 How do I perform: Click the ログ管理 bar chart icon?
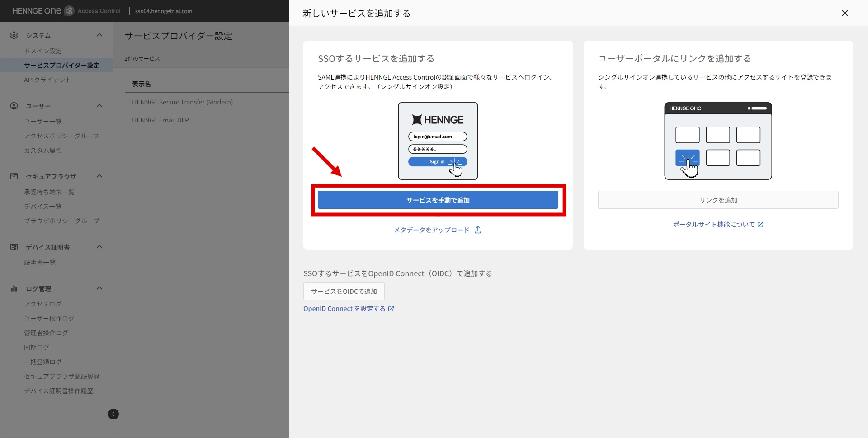[14, 288]
